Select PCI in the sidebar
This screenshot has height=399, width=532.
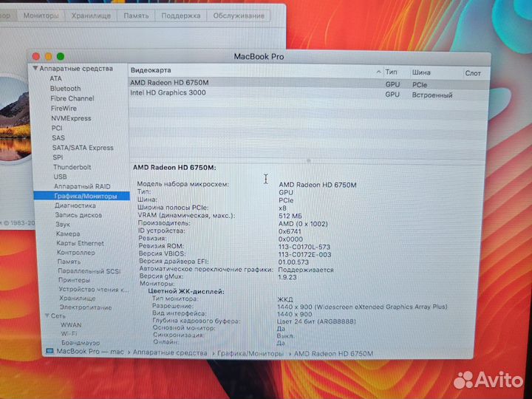[x=57, y=128]
